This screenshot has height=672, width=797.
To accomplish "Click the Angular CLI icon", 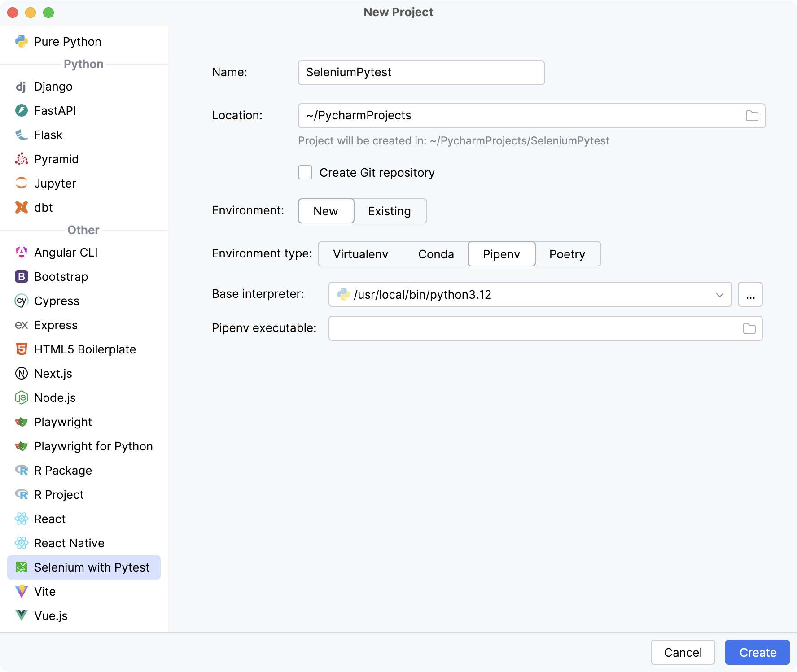I will (x=21, y=252).
